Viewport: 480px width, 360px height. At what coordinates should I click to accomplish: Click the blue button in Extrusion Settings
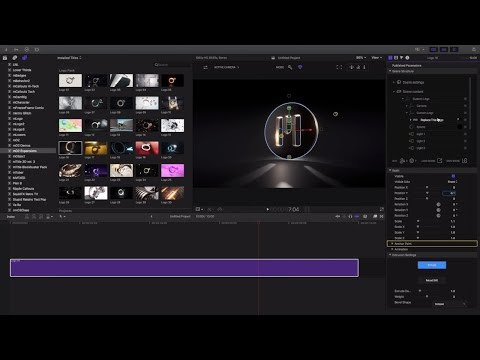(x=432, y=265)
